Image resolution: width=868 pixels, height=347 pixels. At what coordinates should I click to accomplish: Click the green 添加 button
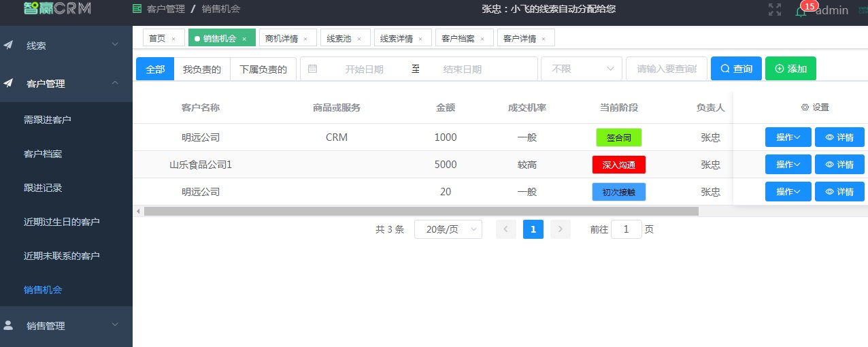click(790, 69)
